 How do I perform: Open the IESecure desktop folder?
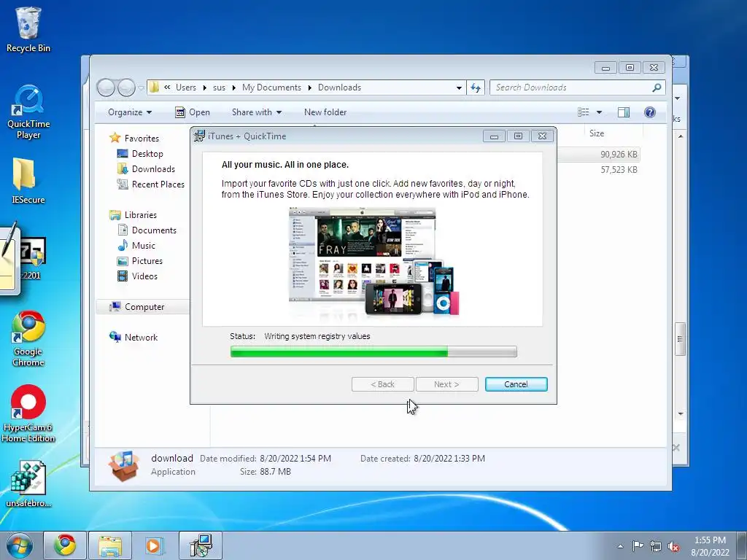point(28,180)
